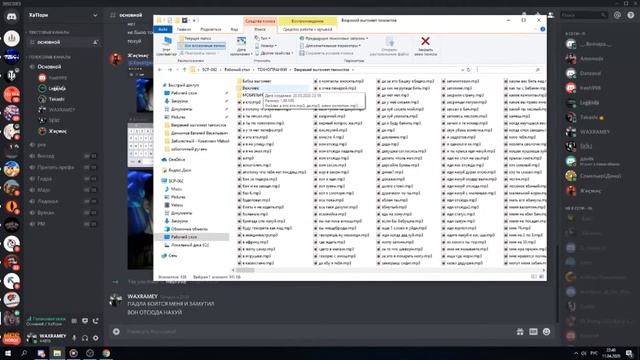
Task: Add attachment with plus icon in chat
Action: click(x=116, y=331)
